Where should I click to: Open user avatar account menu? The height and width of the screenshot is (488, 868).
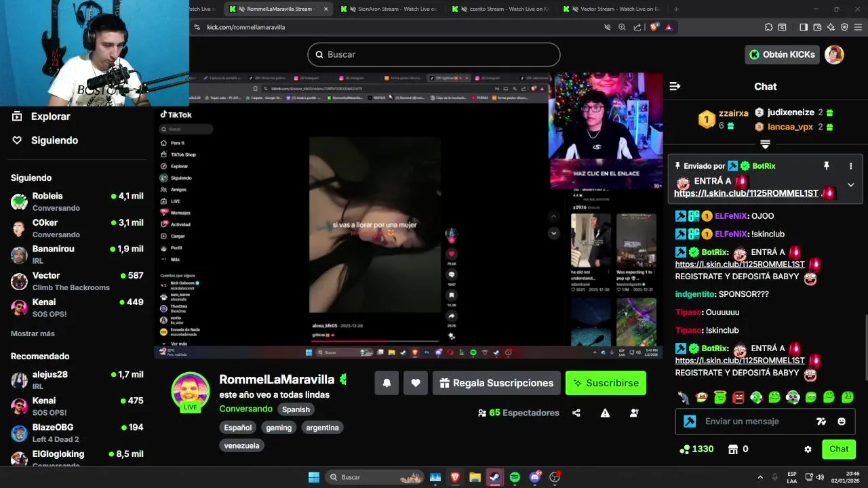[834, 55]
